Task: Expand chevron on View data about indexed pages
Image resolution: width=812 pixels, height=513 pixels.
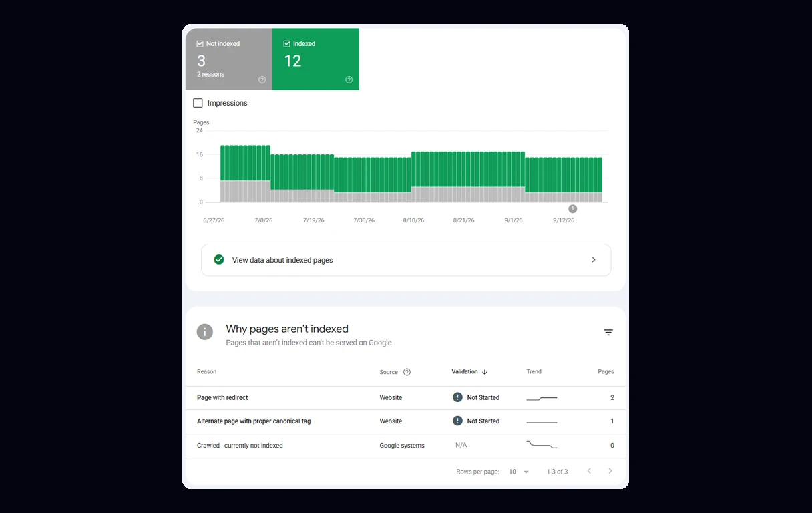Action: pos(593,260)
